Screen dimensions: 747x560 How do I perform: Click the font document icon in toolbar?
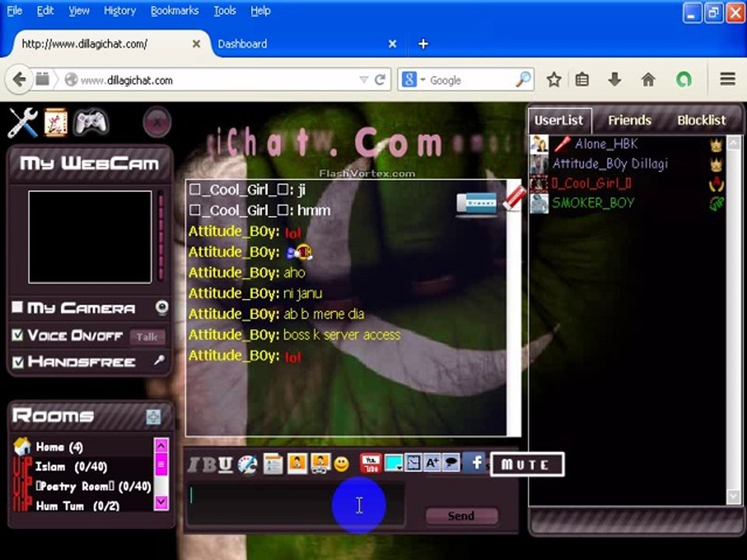point(273,464)
